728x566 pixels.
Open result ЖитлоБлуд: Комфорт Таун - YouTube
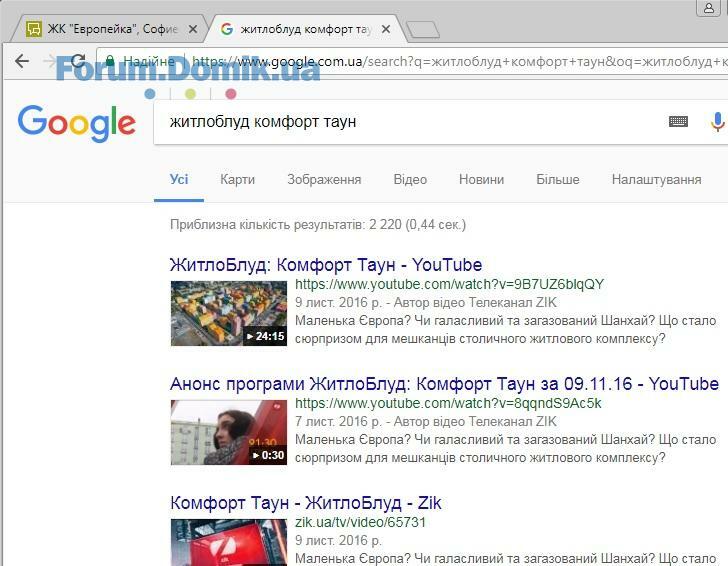[326, 265]
